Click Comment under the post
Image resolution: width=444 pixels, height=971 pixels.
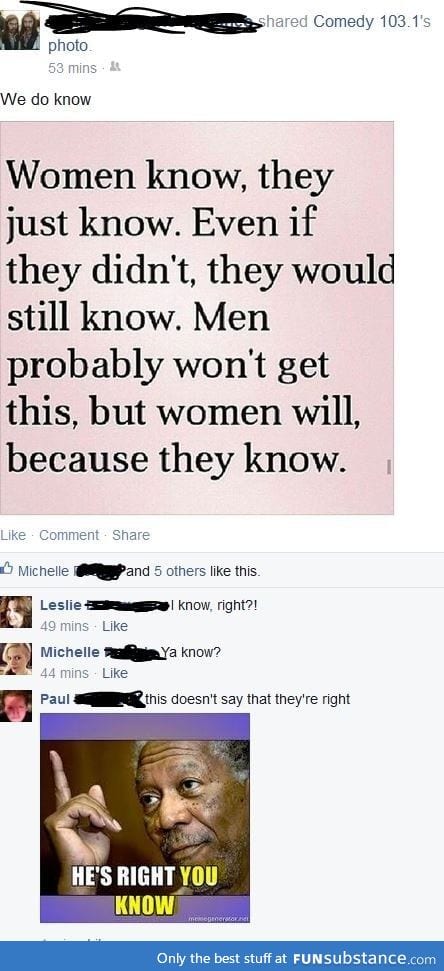coord(69,535)
